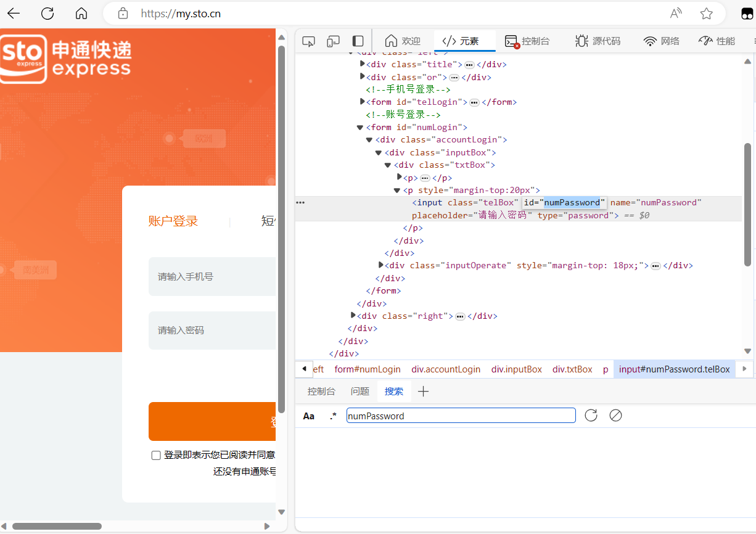Viewport: 756px width, 534px height.
Task: Open the 网络 tab
Action: [662, 41]
